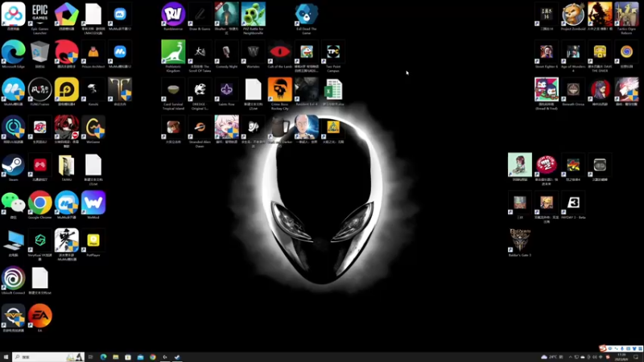Screen dimensions: 644x362
Task: Open the PotPlayer shortcut
Action: pyautogui.click(x=93, y=244)
